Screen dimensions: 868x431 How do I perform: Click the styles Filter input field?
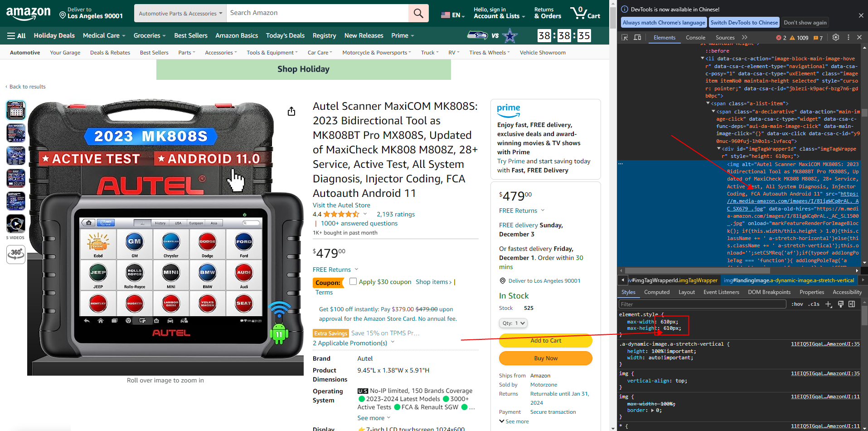tap(702, 304)
